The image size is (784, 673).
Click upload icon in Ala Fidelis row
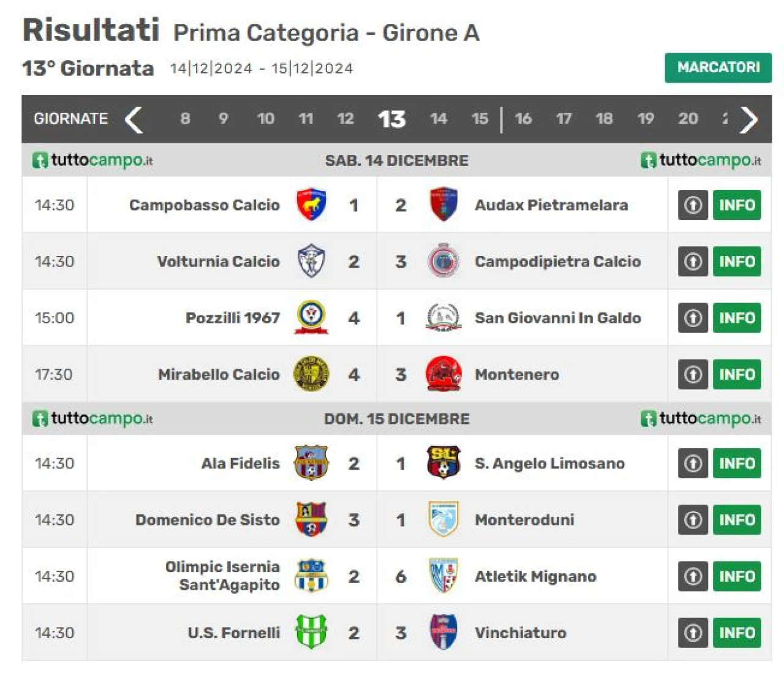point(693,464)
